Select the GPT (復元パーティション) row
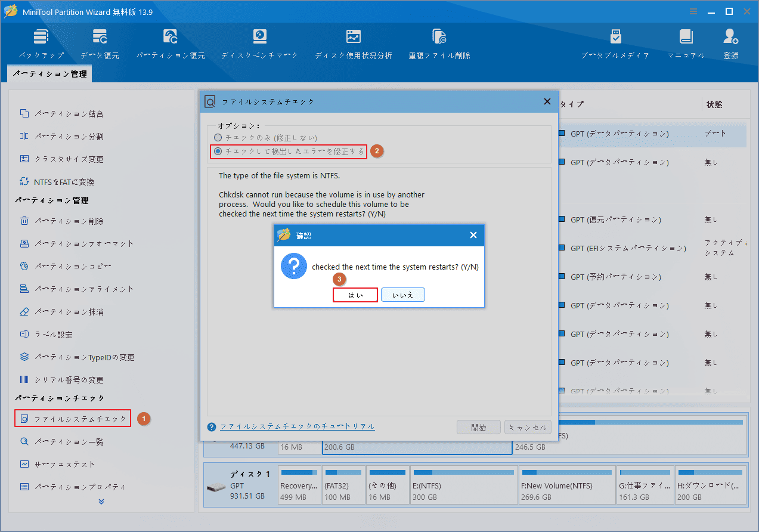759x532 pixels. click(x=652, y=219)
